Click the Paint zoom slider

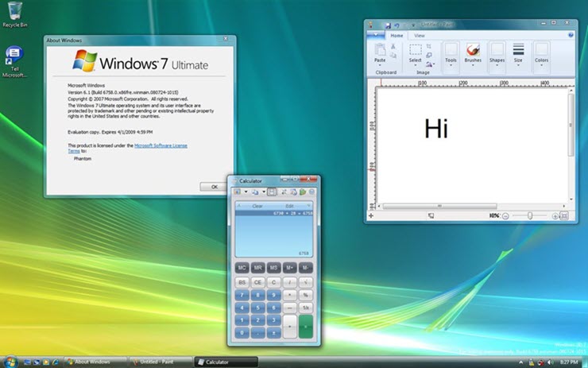(531, 215)
